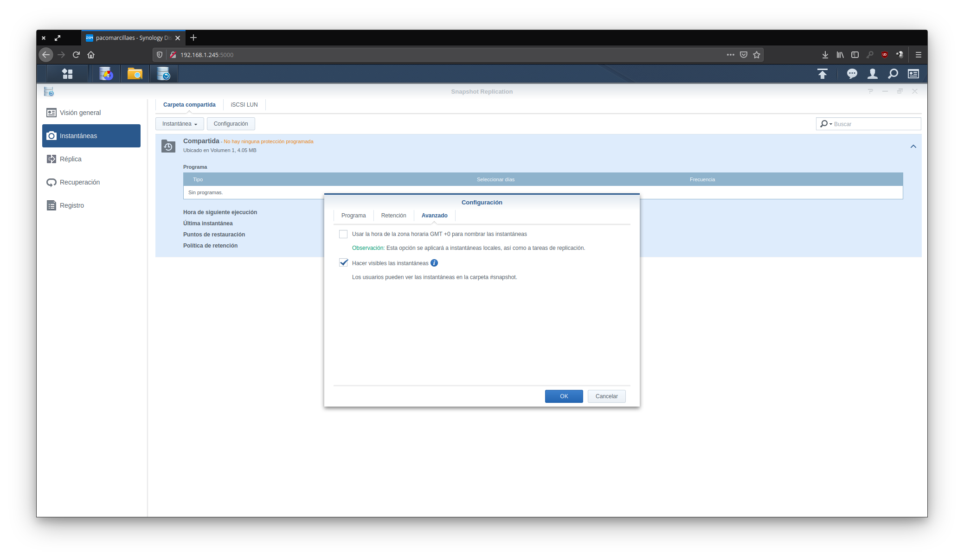Enable the GMT +0 timezone checkbox
The width and height of the screenshot is (964, 560).
click(343, 234)
